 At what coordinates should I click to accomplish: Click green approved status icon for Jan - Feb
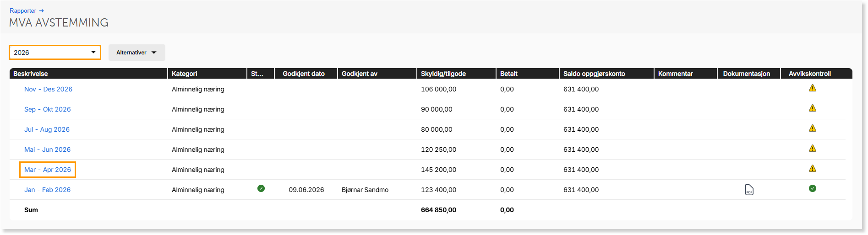pos(261,188)
